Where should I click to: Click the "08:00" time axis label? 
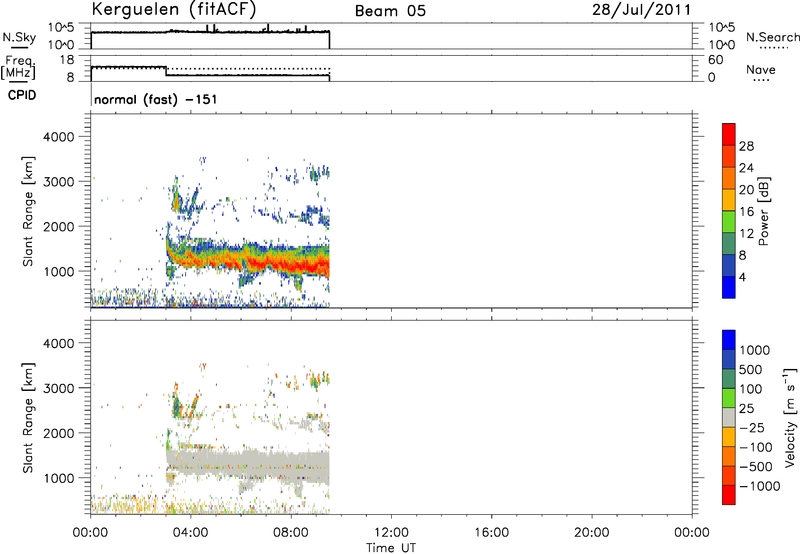290,533
